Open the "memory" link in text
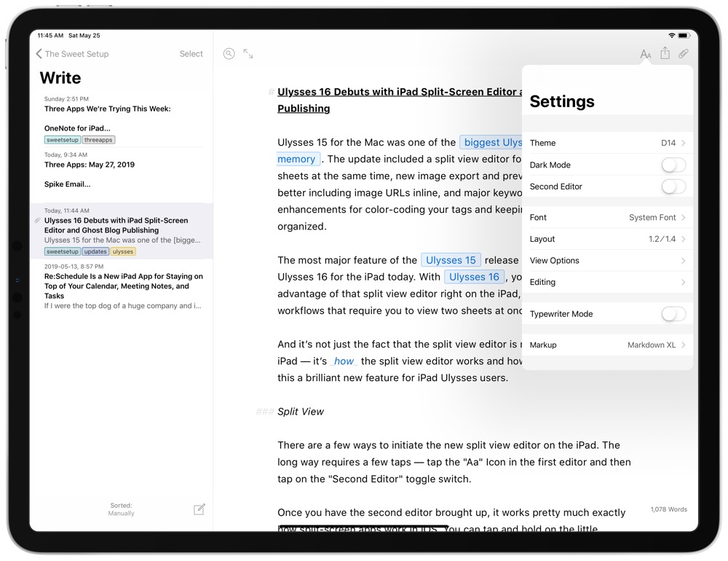This screenshot has width=728, height=561. click(x=298, y=159)
